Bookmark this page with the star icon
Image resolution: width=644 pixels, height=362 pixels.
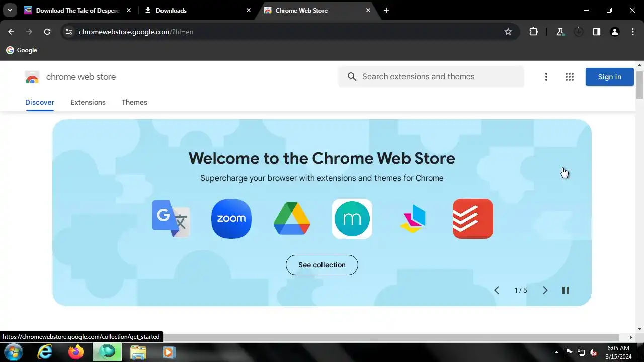tap(508, 32)
